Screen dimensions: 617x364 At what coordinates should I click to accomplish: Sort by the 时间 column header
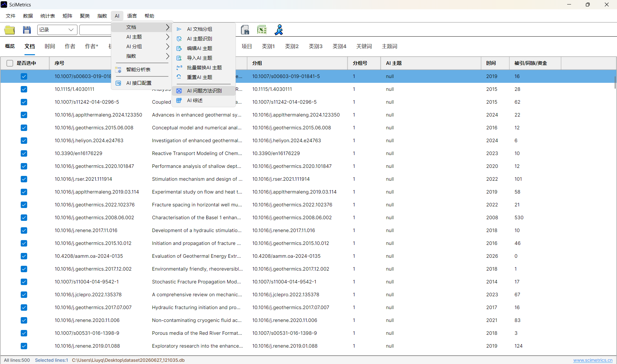point(495,63)
